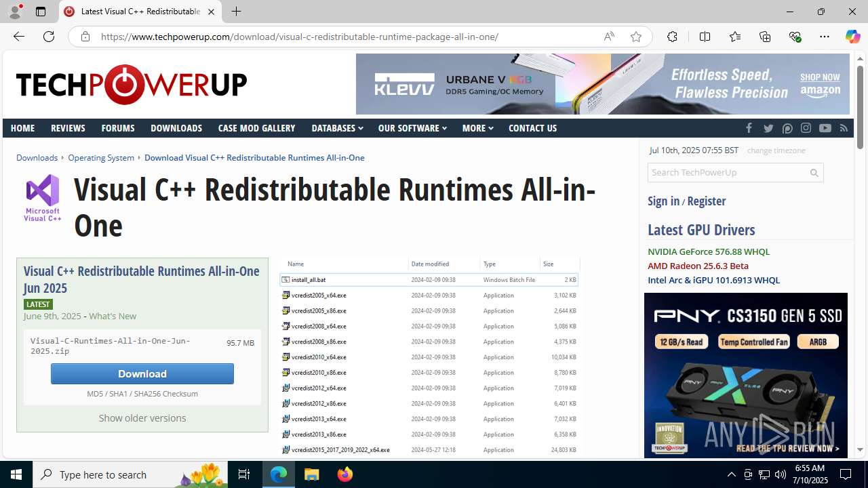This screenshot has height=488, width=868.
Task: Open Tab actions menu icon
Action: tap(41, 12)
